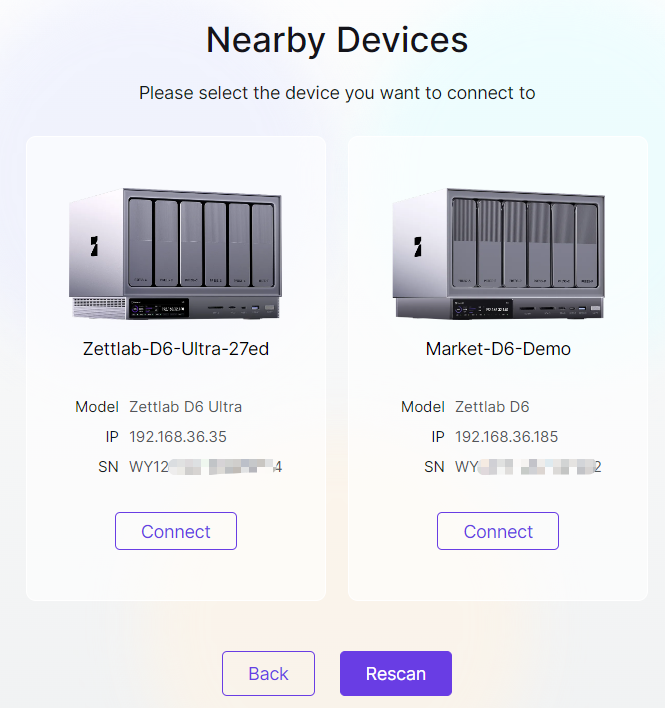This screenshot has height=708, width=665.
Task: Click the Zettlab logo on the right device
Action: [417, 247]
